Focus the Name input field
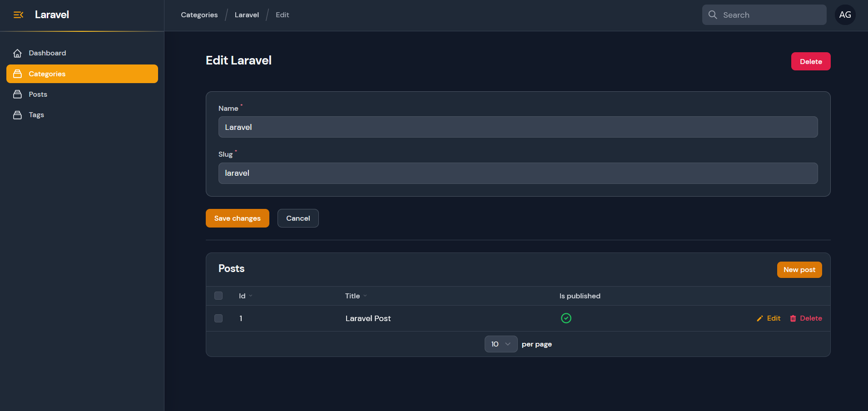 pyautogui.click(x=518, y=127)
